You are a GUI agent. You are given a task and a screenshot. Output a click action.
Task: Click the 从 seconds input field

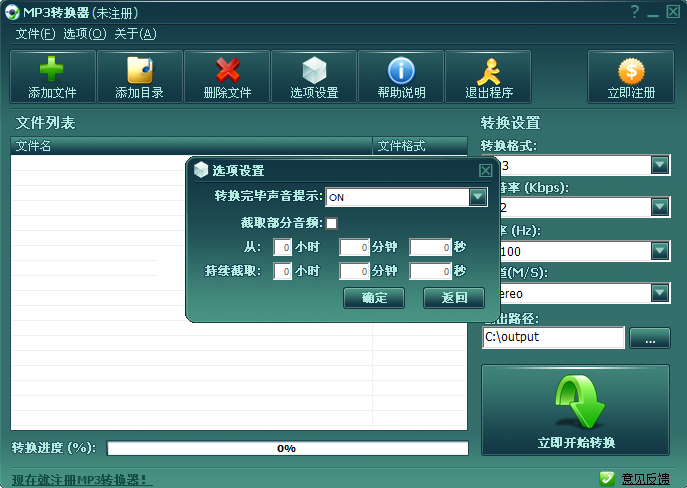point(430,247)
